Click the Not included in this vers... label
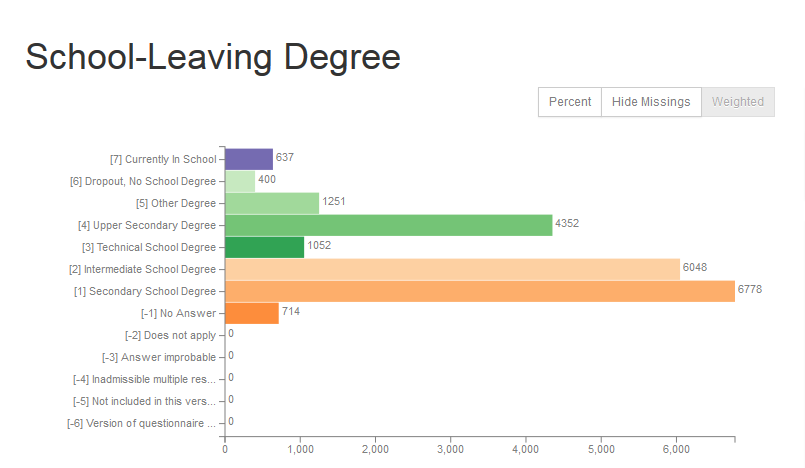The height and width of the screenshot is (468, 805). [144, 401]
